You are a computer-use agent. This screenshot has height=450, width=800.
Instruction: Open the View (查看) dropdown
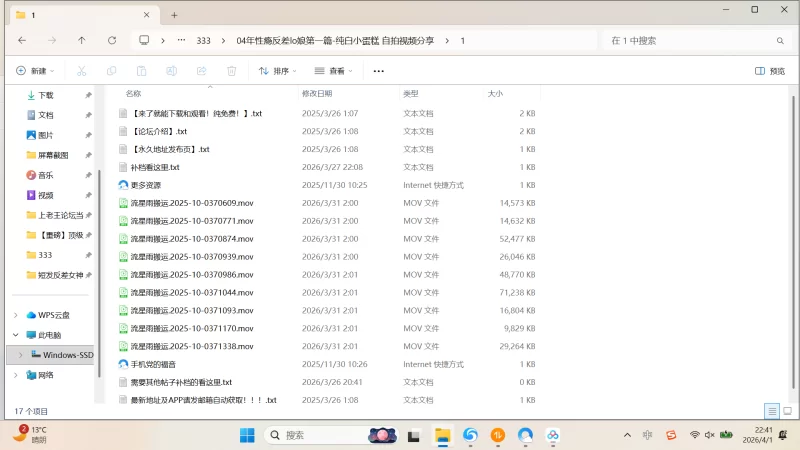coord(335,71)
